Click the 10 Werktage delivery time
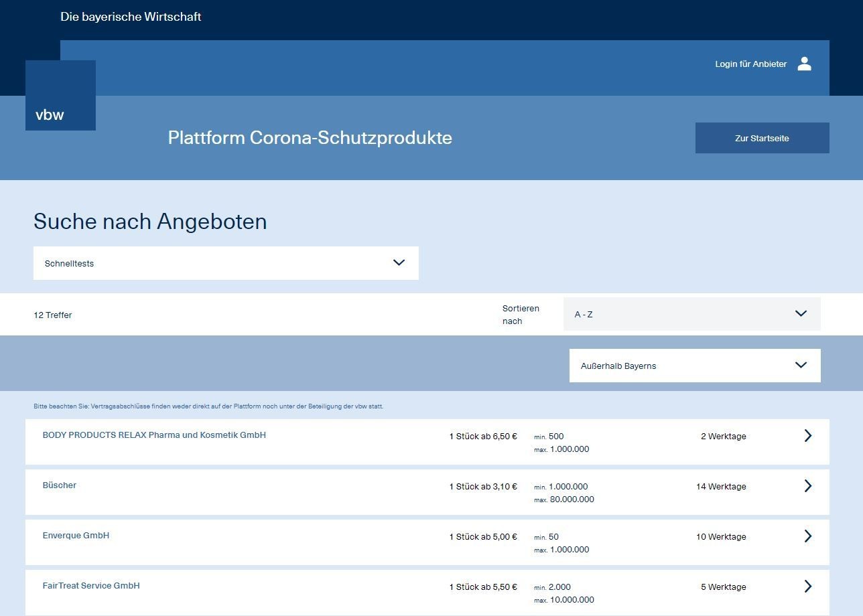Image resolution: width=863 pixels, height=616 pixels. point(721,537)
